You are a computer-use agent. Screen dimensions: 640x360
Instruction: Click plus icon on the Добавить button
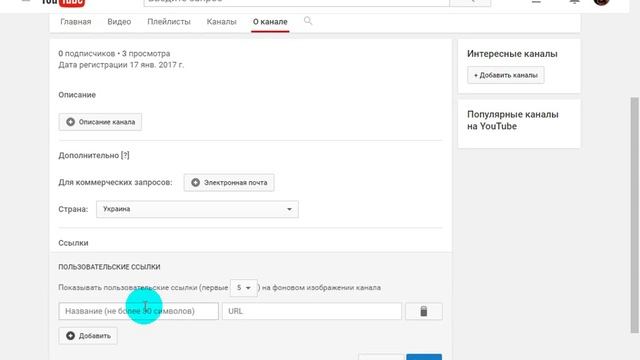tap(71, 336)
